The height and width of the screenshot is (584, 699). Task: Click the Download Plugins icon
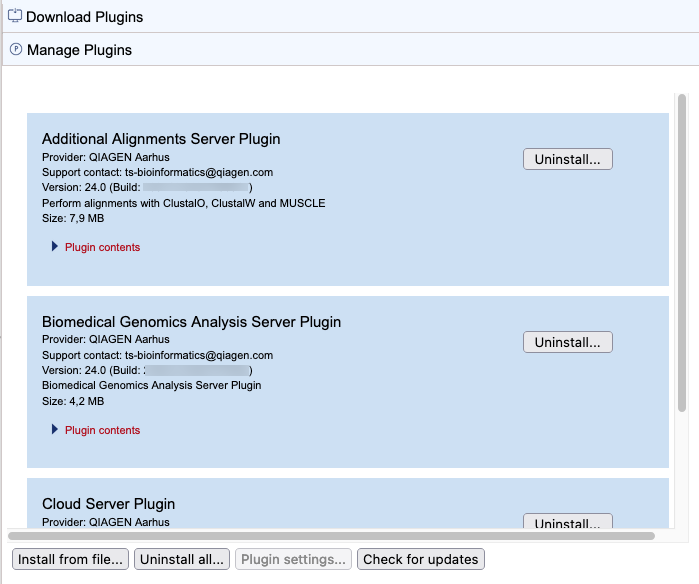tap(15, 16)
